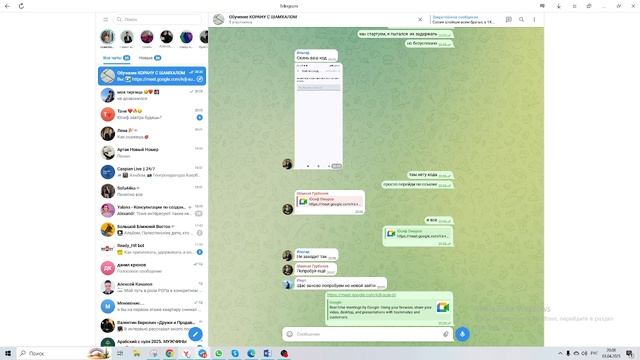The width and height of the screenshot is (640, 360).
Task: Open the second story avatar
Action: pos(127,37)
